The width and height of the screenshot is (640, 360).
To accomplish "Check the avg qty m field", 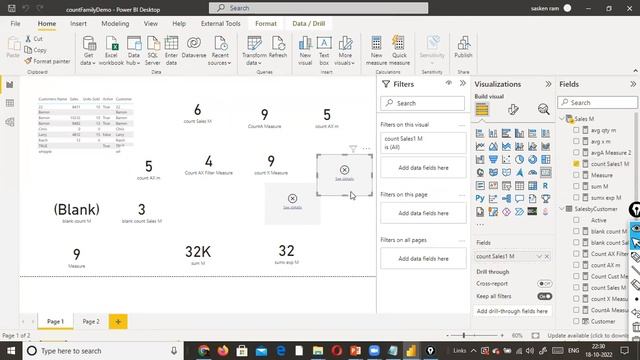I will (576, 130).
